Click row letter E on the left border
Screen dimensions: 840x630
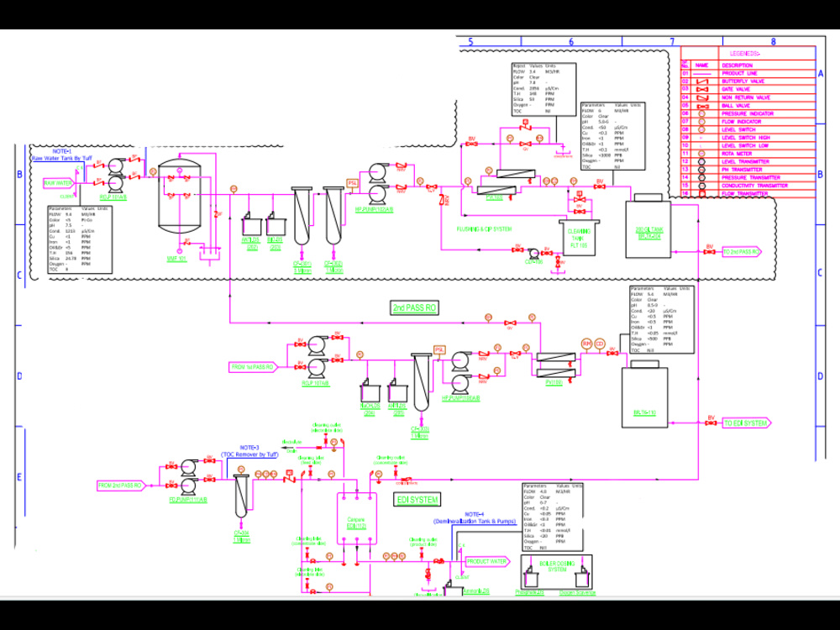point(19,477)
